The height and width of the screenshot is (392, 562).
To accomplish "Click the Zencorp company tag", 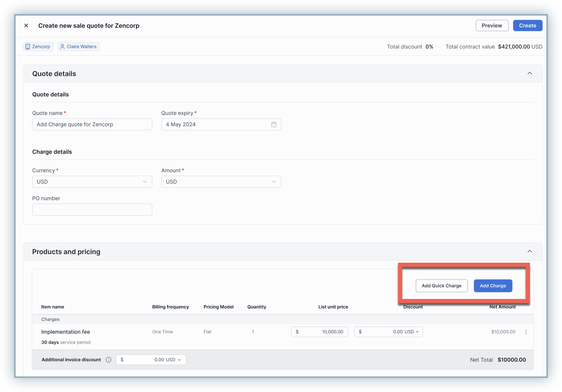I will [x=37, y=47].
